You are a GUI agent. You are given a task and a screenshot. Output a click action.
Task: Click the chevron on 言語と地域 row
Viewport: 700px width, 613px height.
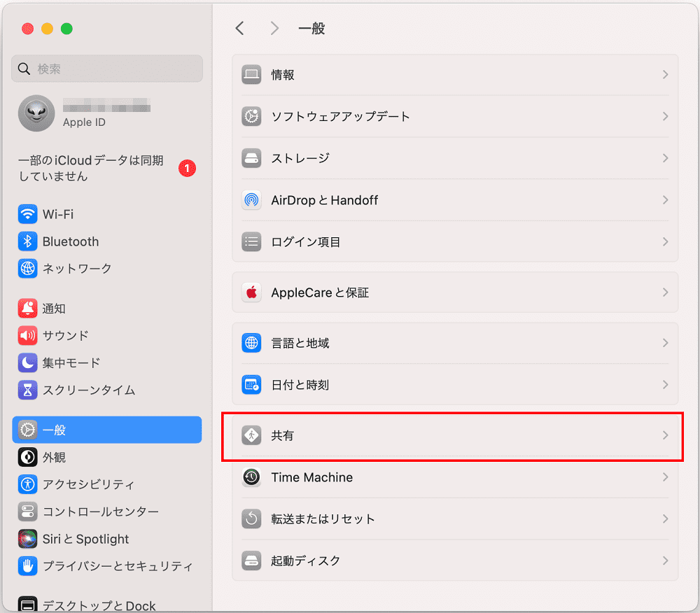[665, 343]
